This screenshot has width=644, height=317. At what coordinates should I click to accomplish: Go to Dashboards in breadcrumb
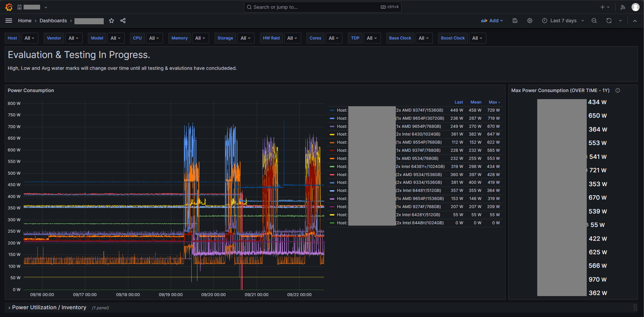(x=53, y=21)
